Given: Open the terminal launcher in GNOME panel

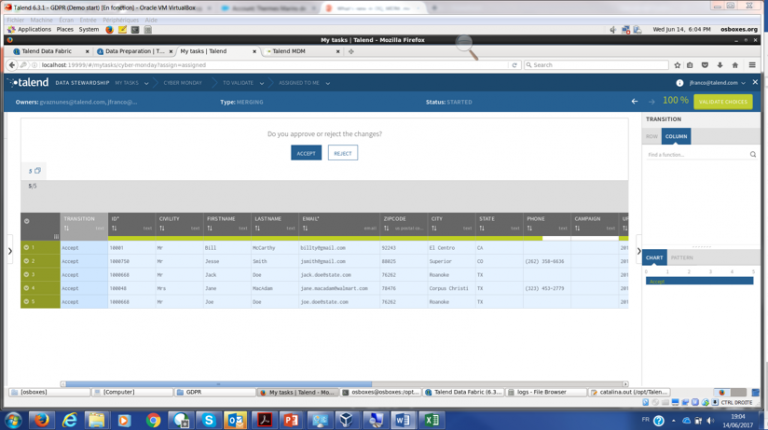Looking at the screenshot, I should click(135, 29).
